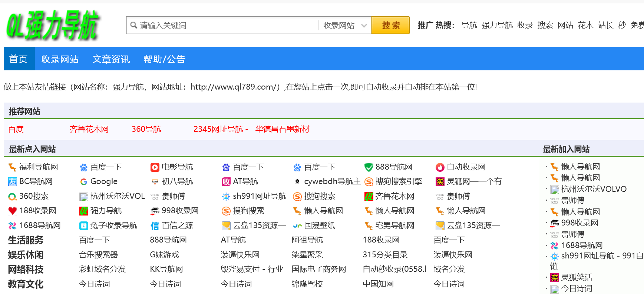The width and height of the screenshot is (644, 294).
Task: Click the 998收录网 icon in 最新加入网站 list
Action: [x=554, y=223]
